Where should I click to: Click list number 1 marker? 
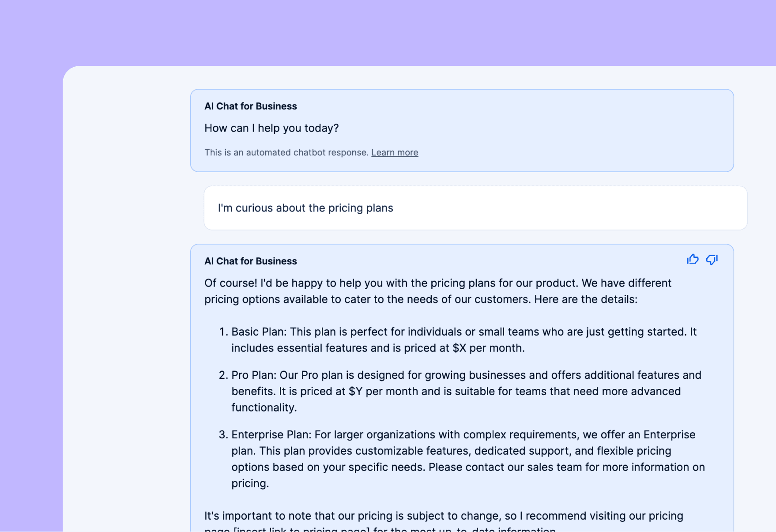pyautogui.click(x=223, y=332)
